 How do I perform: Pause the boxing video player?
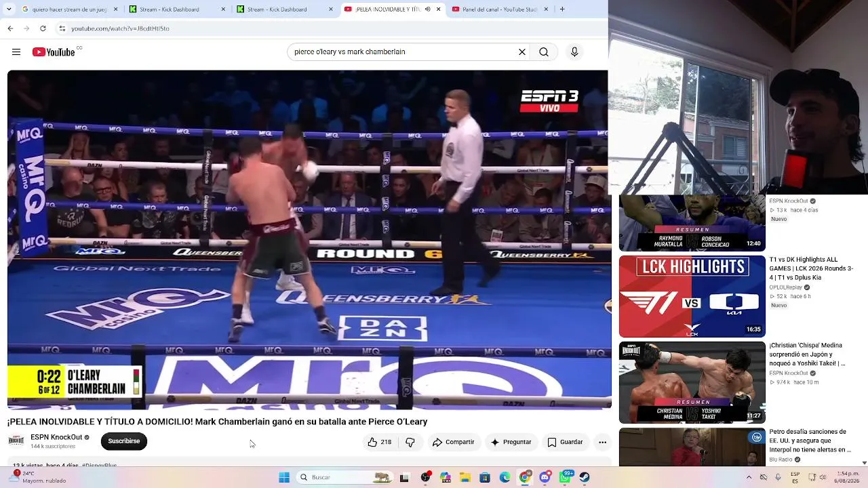point(308,239)
